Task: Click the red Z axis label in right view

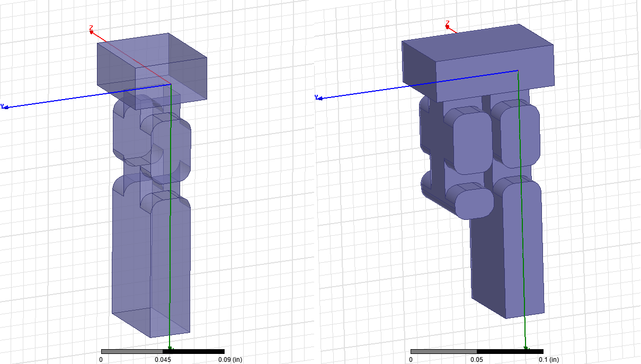Action: (447, 23)
